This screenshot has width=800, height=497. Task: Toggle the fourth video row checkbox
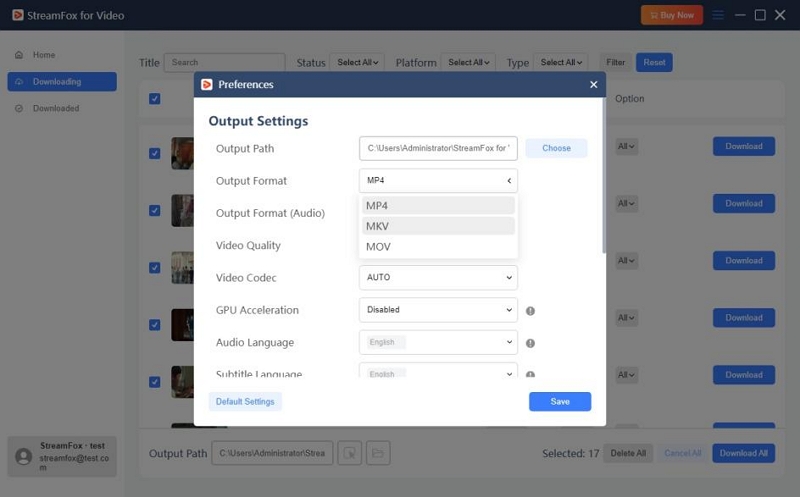tap(155, 325)
